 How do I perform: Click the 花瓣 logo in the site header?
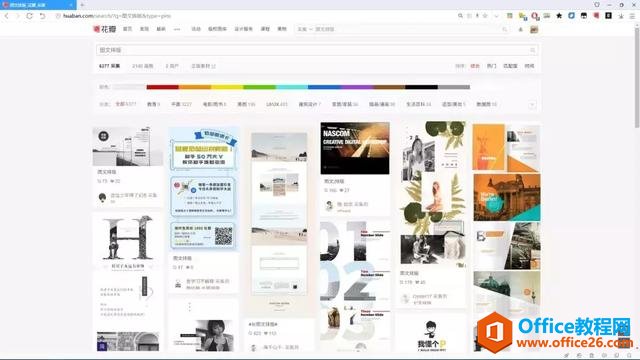coord(104,29)
